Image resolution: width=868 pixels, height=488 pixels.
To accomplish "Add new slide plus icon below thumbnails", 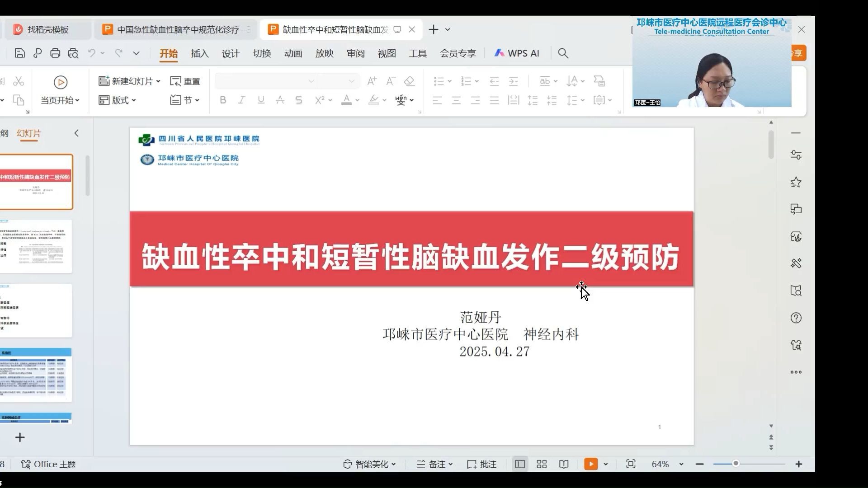I will pos(20,437).
